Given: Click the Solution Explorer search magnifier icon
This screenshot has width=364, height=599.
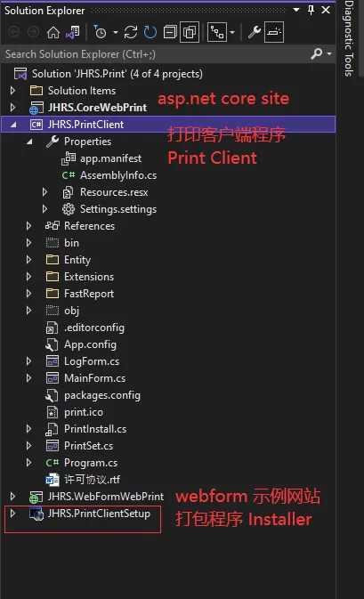Looking at the screenshot, I should (x=317, y=54).
